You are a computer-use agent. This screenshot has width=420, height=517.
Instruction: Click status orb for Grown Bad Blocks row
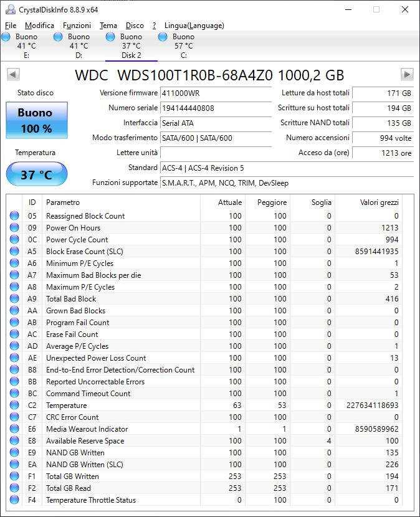point(14,310)
